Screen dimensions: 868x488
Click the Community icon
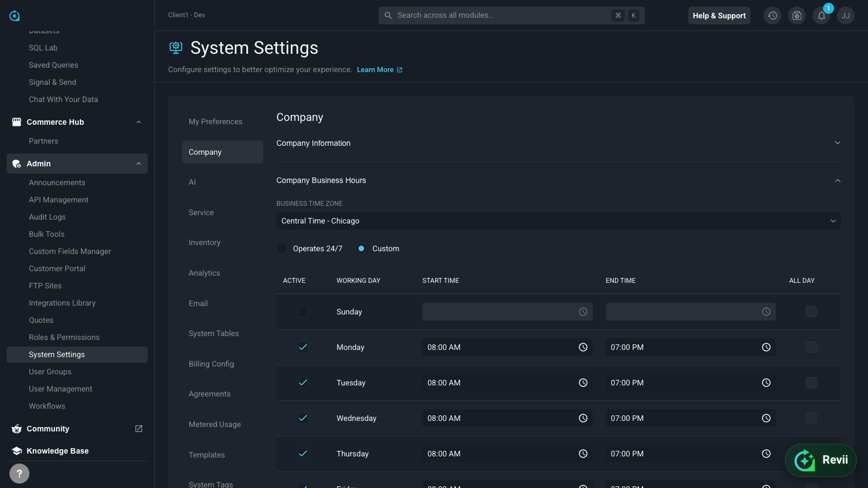[x=17, y=429]
